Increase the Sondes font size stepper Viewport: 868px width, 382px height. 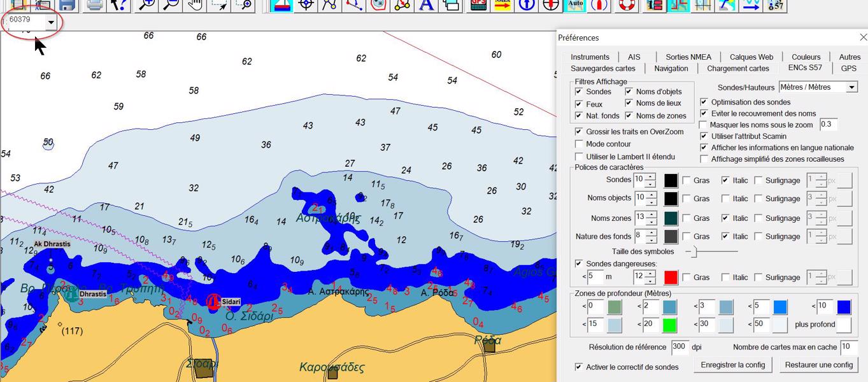pos(650,176)
